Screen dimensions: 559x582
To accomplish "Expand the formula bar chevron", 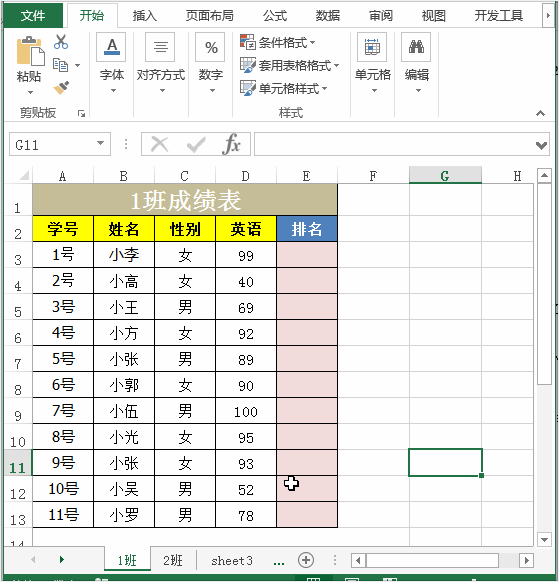I will [x=542, y=146].
